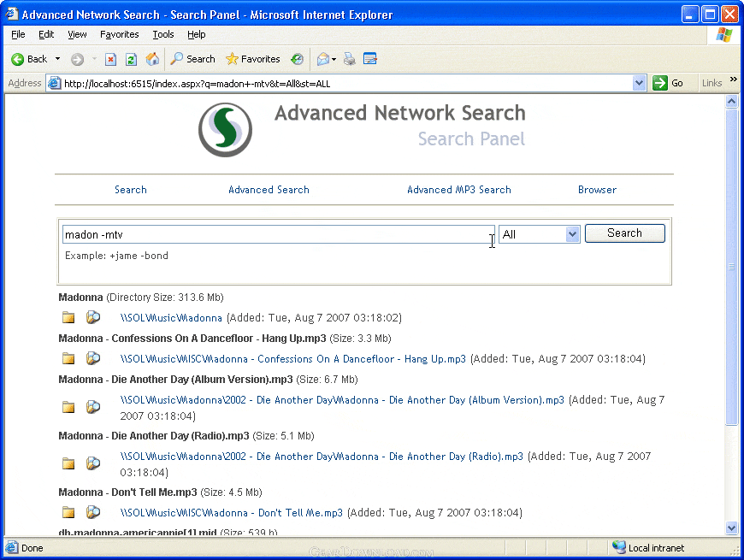Expand the Links toolbar chevron
This screenshot has height=560, width=744.
click(x=734, y=80)
